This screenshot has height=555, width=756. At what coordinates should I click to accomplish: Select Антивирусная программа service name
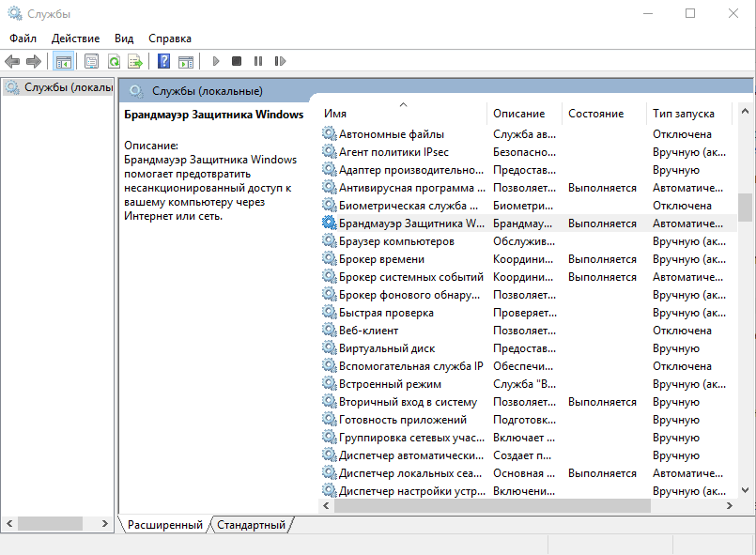(x=412, y=188)
